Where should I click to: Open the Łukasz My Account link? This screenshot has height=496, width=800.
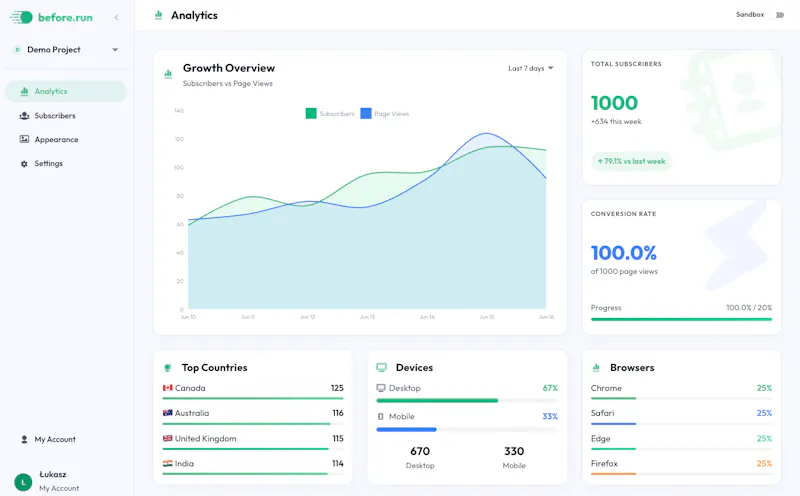tap(59, 488)
